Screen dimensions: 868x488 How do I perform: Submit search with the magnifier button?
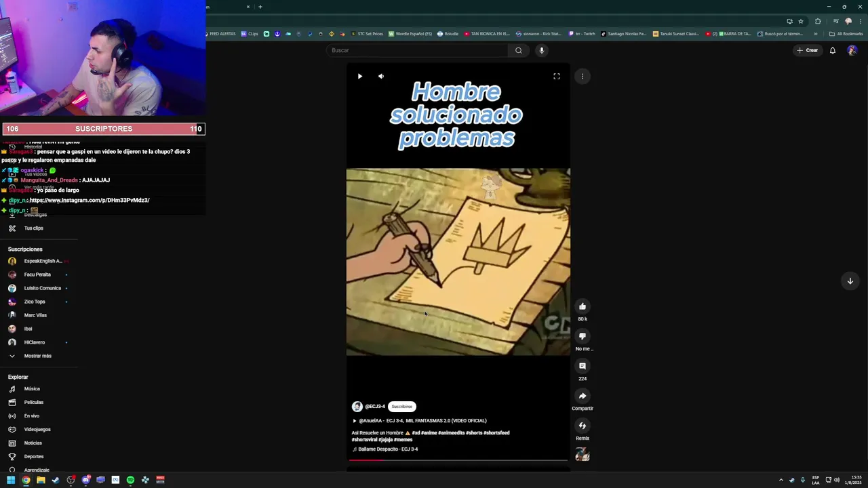click(519, 50)
